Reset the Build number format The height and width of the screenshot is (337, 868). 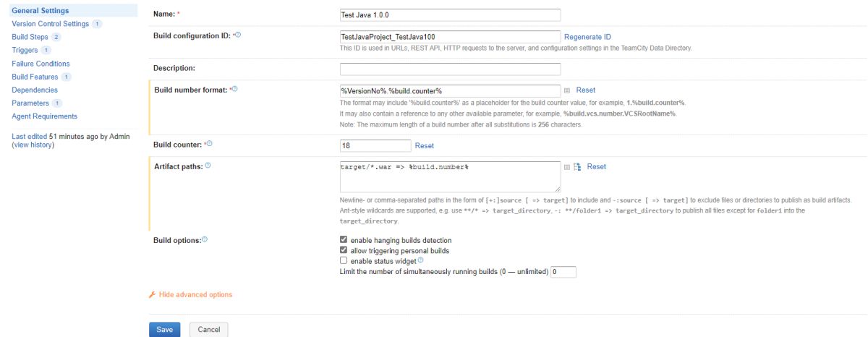(x=586, y=90)
